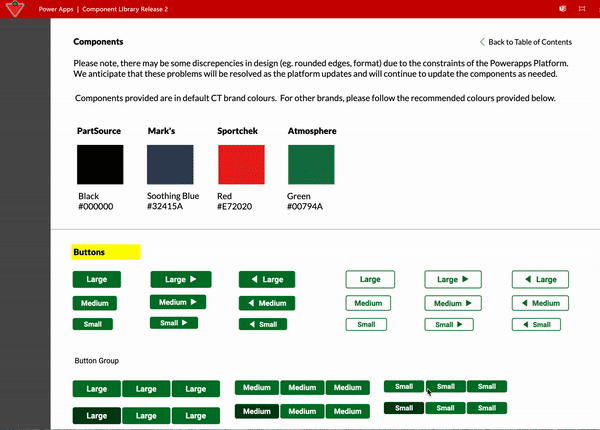This screenshot has height=430, width=600.
Task: Click the dark selected Small group button
Action: coord(404,408)
